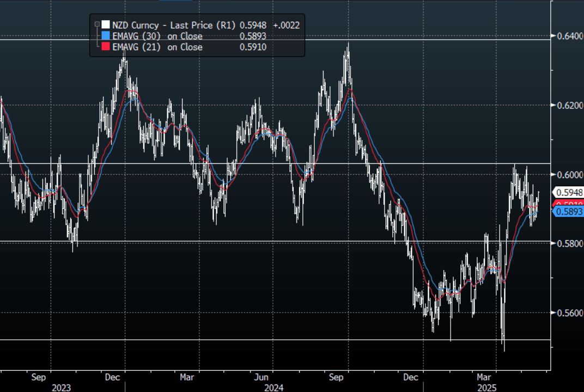Click the white NZD Curncy color swatch
The image size is (584, 392).
point(106,25)
